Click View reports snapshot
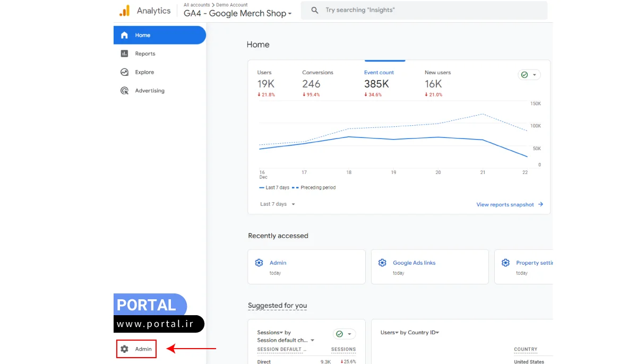Viewport: 637px width, 364px height. pos(505,204)
